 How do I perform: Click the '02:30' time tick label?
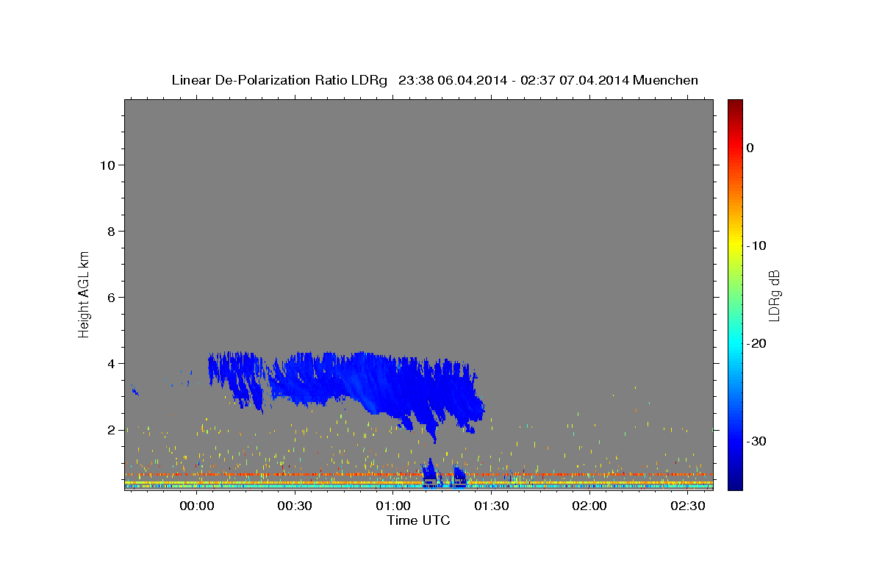click(x=687, y=506)
